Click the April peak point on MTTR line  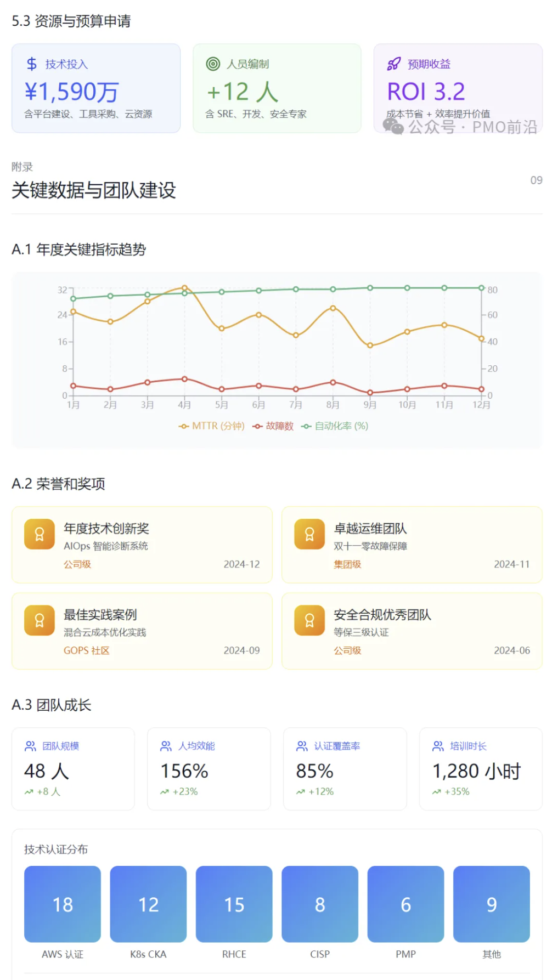[x=184, y=288]
